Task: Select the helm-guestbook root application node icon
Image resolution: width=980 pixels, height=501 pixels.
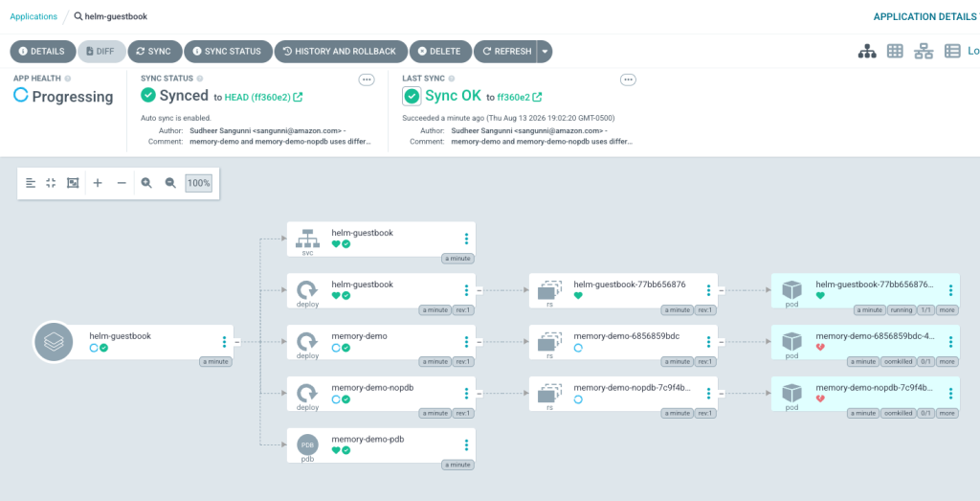Action: click(x=54, y=342)
